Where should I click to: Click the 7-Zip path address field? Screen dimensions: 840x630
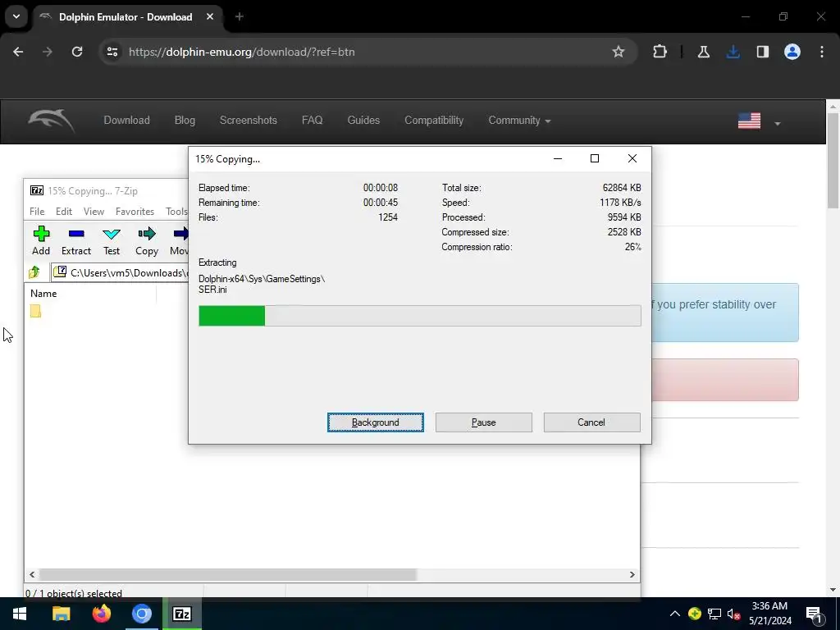click(120, 272)
